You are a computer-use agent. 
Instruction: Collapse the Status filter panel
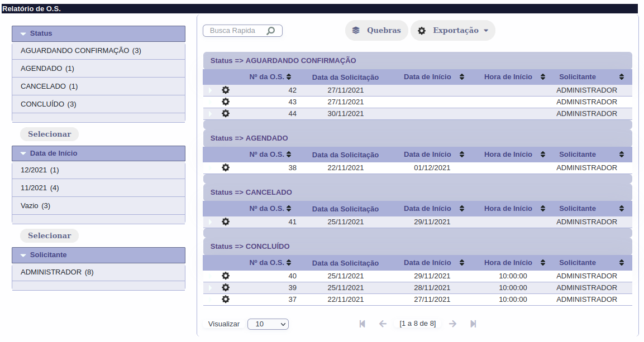23,34
